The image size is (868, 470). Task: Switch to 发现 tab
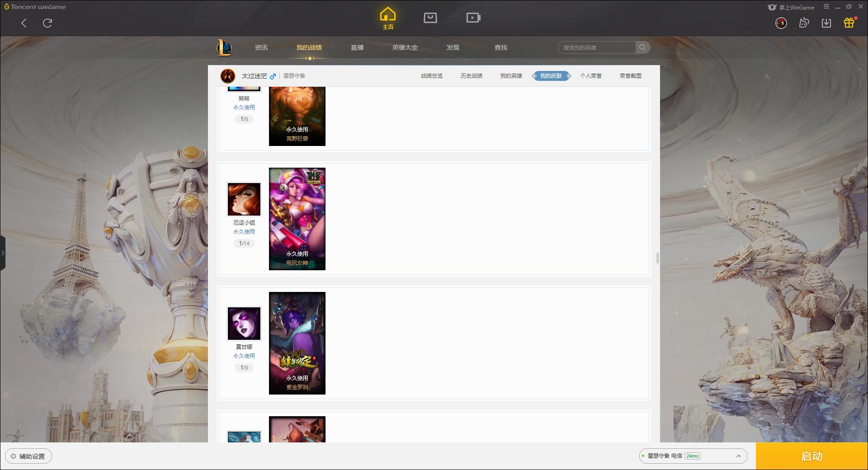[x=453, y=47]
